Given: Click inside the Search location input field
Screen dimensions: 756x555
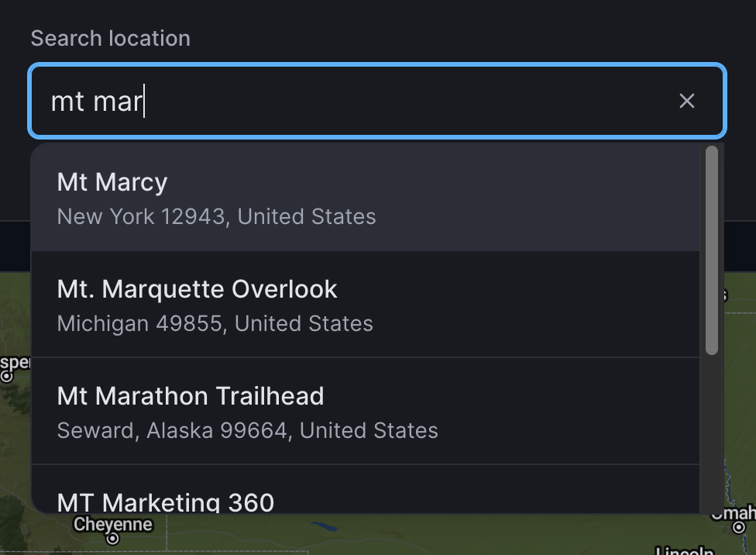Looking at the screenshot, I should coord(387,101).
